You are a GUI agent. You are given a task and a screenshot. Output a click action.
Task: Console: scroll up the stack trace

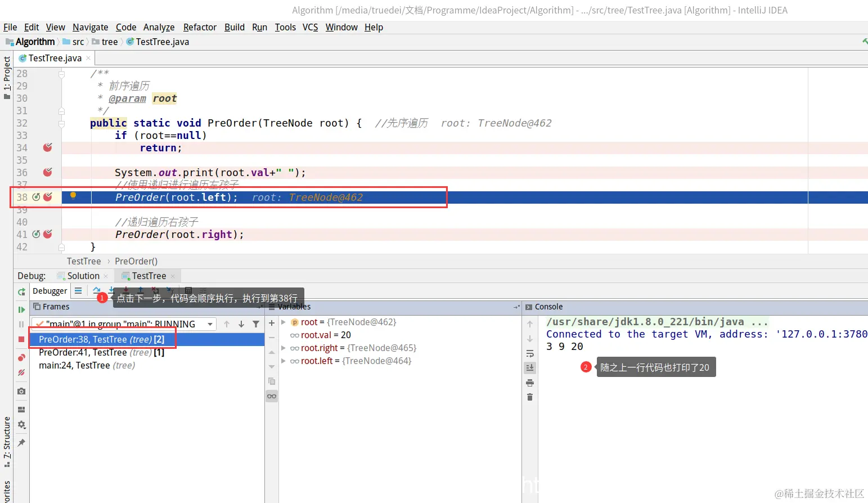tap(530, 324)
